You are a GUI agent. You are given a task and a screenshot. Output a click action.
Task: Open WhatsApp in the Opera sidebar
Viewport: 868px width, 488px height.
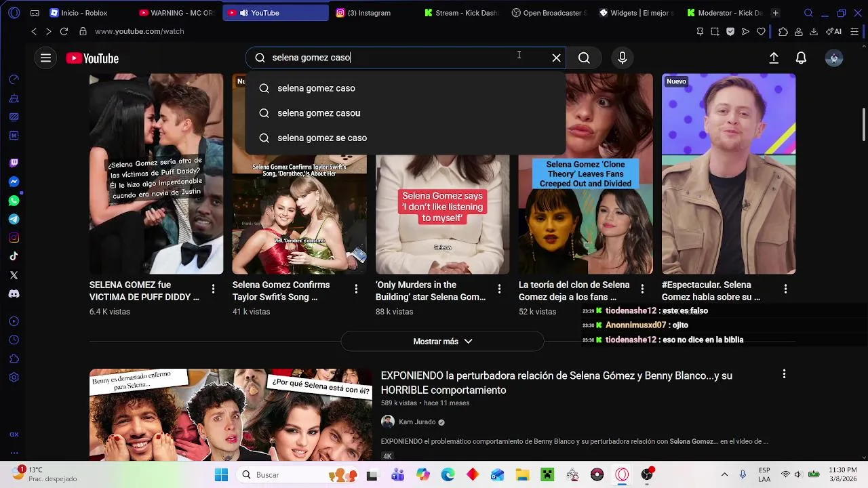[14, 201]
